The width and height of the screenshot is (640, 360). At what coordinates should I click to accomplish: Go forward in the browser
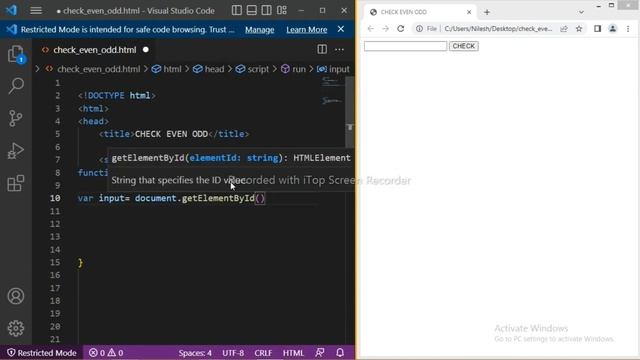pos(386,29)
